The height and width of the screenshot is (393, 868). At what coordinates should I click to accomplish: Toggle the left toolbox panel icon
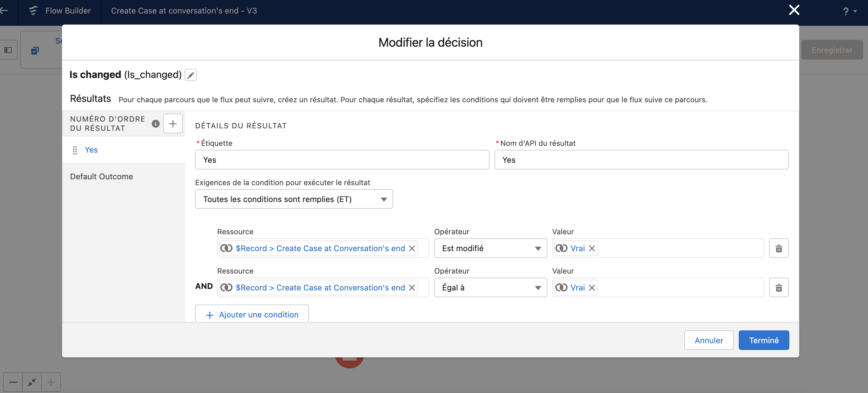(8, 50)
